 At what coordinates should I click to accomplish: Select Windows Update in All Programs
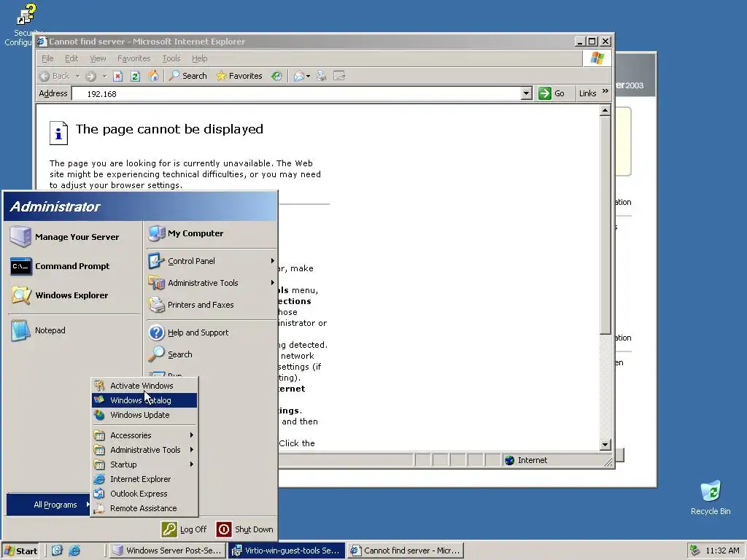[x=144, y=415]
